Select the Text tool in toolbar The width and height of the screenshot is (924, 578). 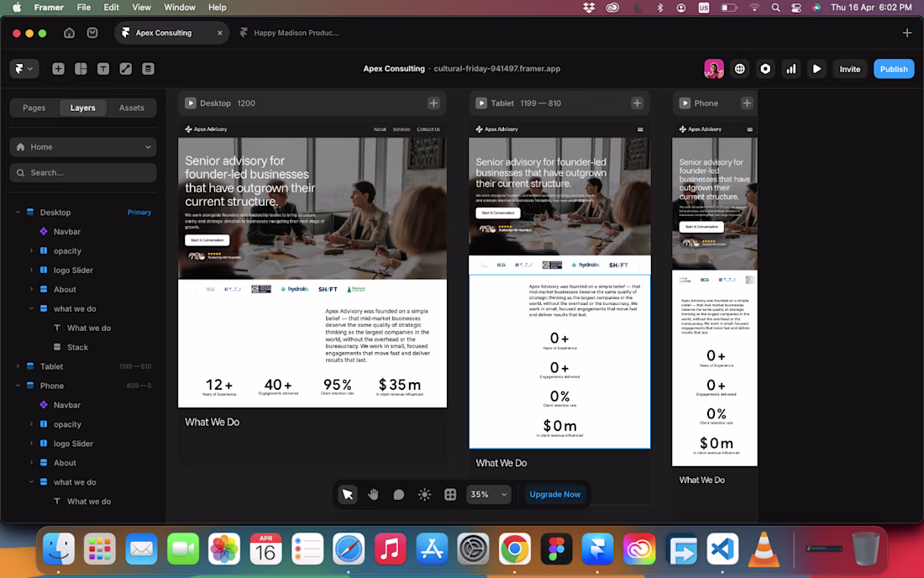[103, 69]
